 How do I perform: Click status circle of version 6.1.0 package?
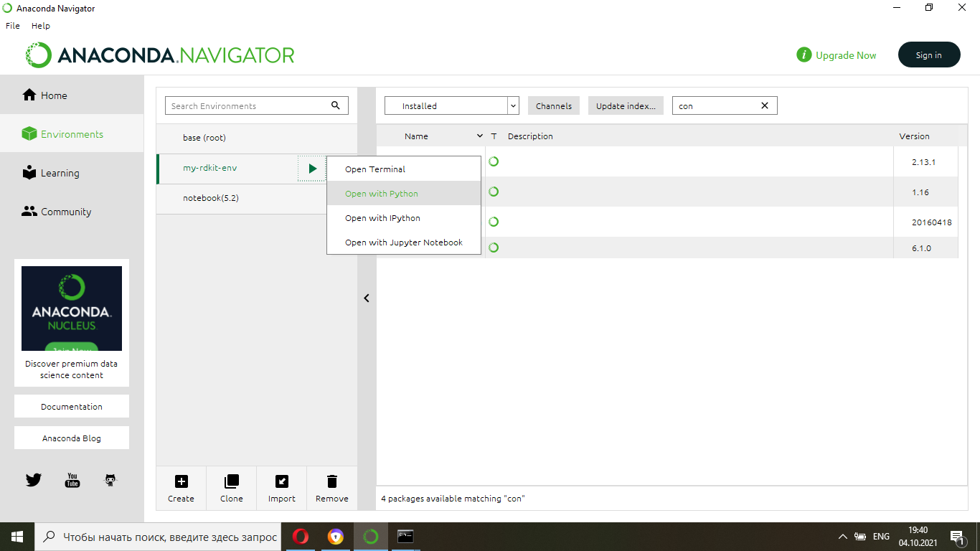pyautogui.click(x=494, y=248)
